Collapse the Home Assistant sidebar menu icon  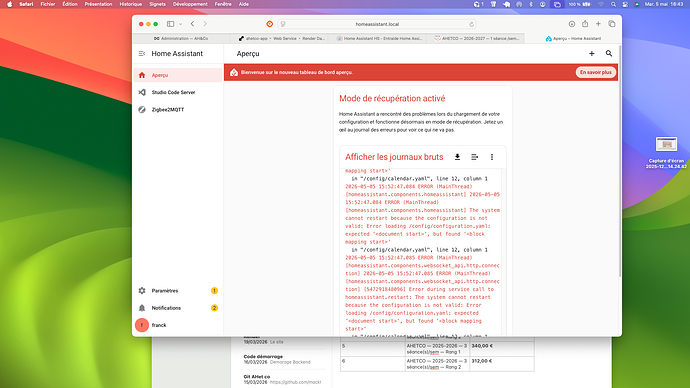142,54
